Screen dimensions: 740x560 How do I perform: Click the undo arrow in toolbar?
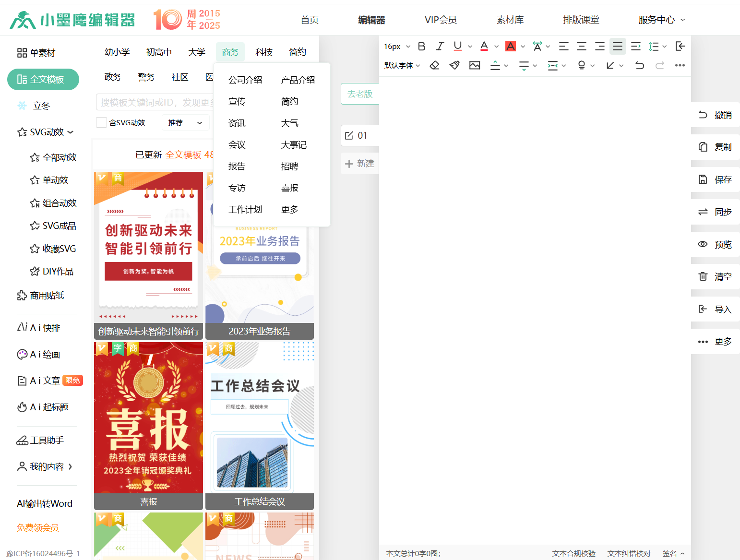pos(639,65)
